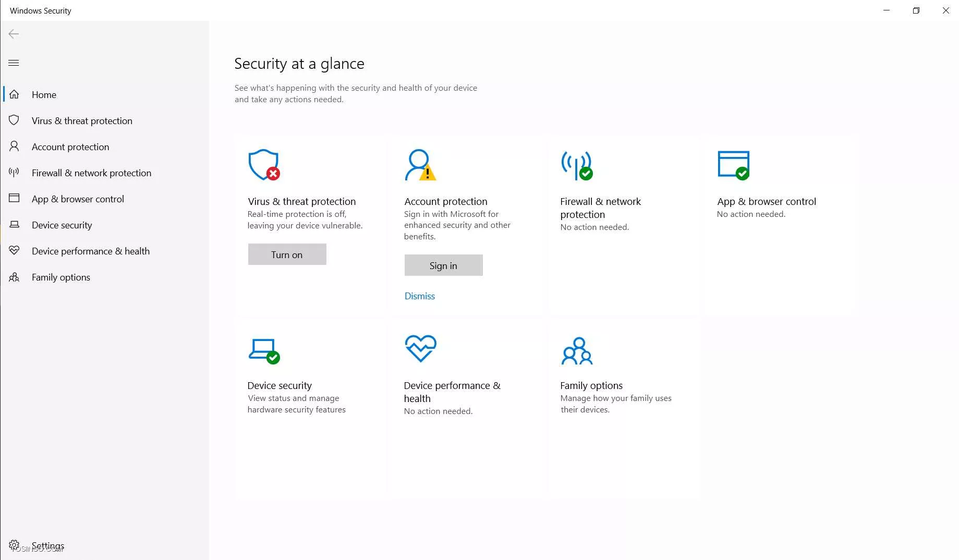Click the large browser window icon with checkmark
959x560 pixels.
733,165
